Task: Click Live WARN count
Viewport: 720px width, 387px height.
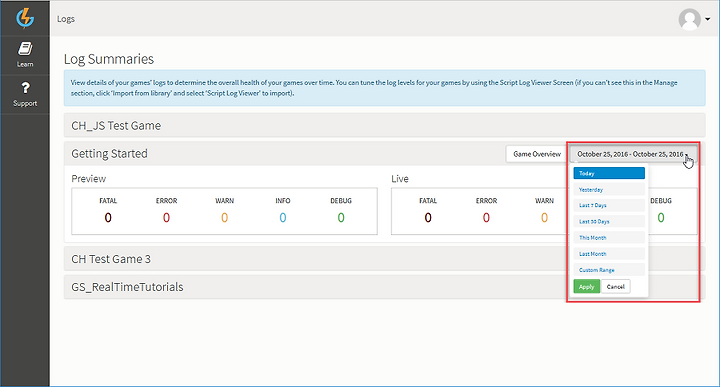Action: [x=544, y=218]
